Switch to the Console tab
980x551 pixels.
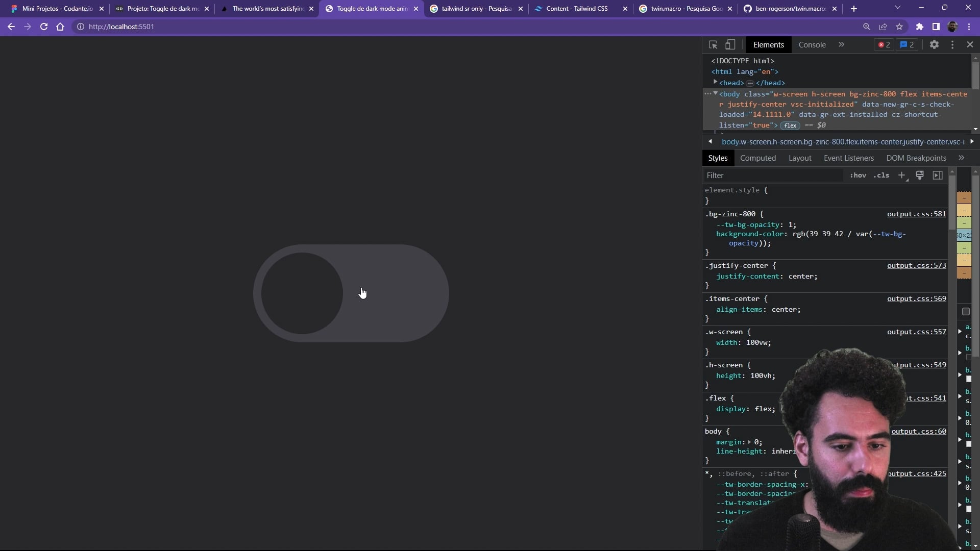(x=812, y=45)
